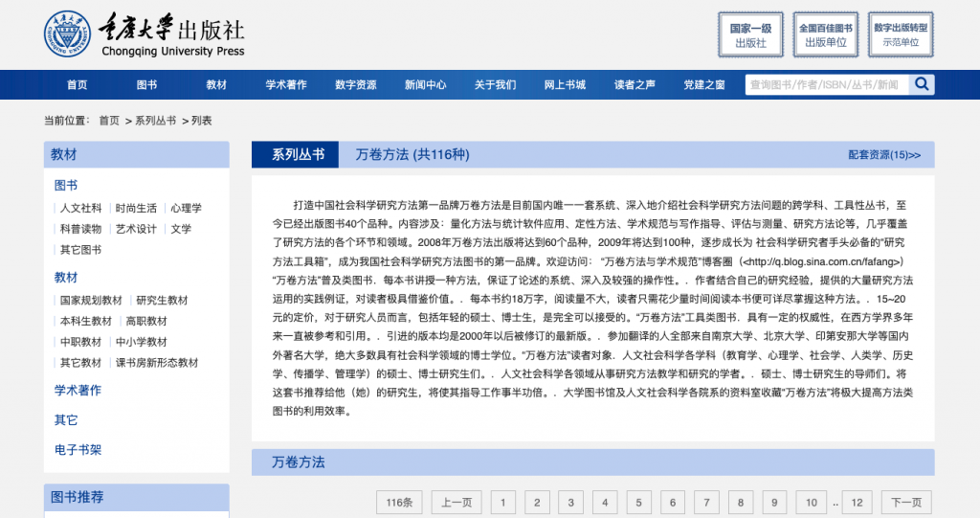
Task: Go to page 7
Action: pyautogui.click(x=707, y=503)
